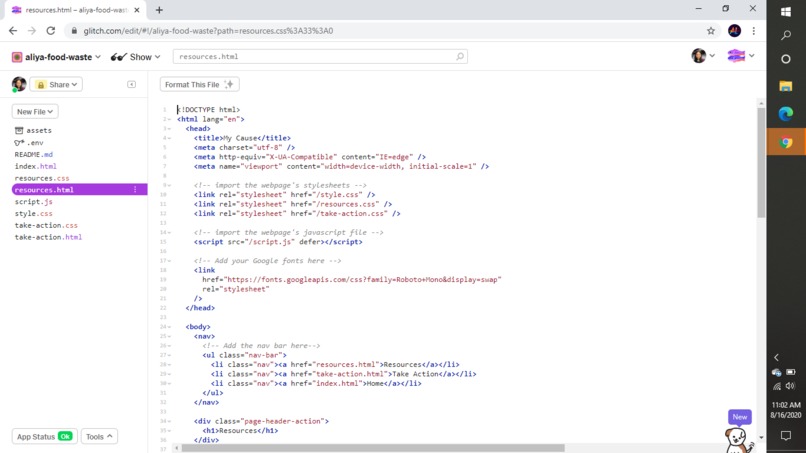Click the site lock icon
Screen dimensions: 806x453
tap(74, 31)
